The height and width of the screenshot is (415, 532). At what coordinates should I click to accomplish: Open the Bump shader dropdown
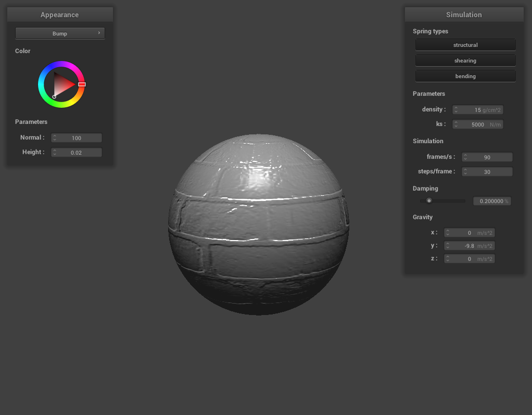point(60,33)
